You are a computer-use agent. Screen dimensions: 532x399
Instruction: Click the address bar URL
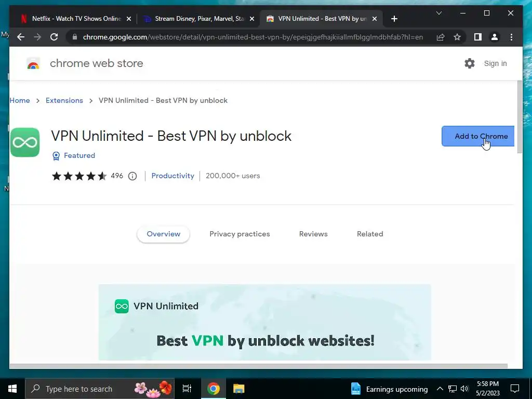253,37
